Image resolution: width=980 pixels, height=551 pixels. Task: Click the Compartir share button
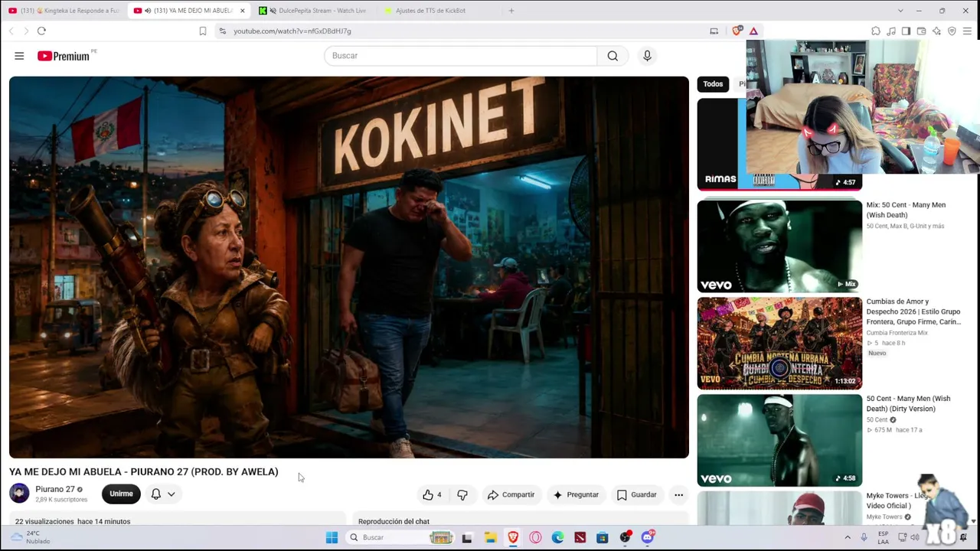click(x=511, y=495)
